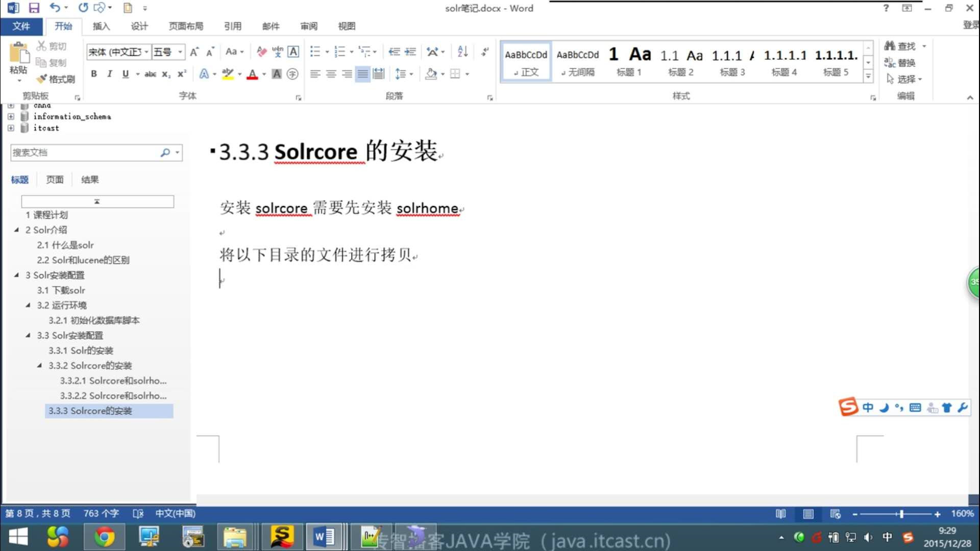This screenshot has height=551, width=980.
Task: Toggle Sogou Chinese/English input mode
Action: (868, 408)
